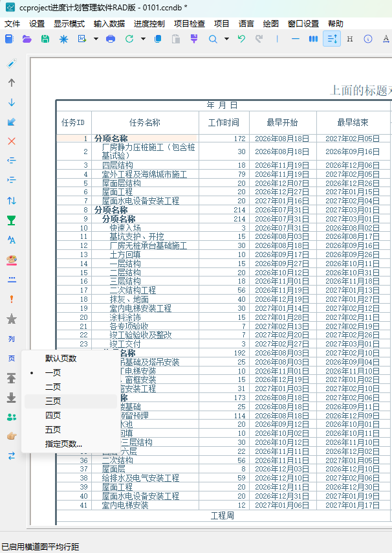Click the gray redo arrow icon

(x=259, y=39)
